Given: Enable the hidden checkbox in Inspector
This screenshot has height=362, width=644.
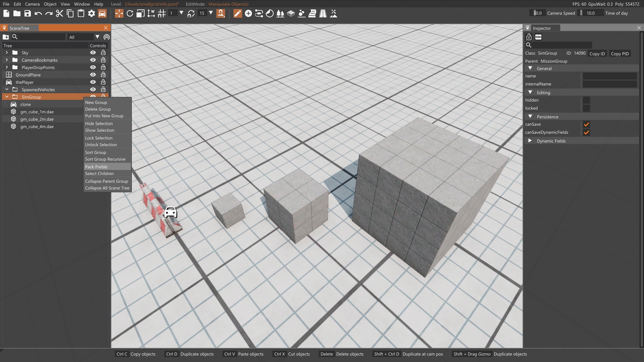Looking at the screenshot, I should [x=586, y=100].
